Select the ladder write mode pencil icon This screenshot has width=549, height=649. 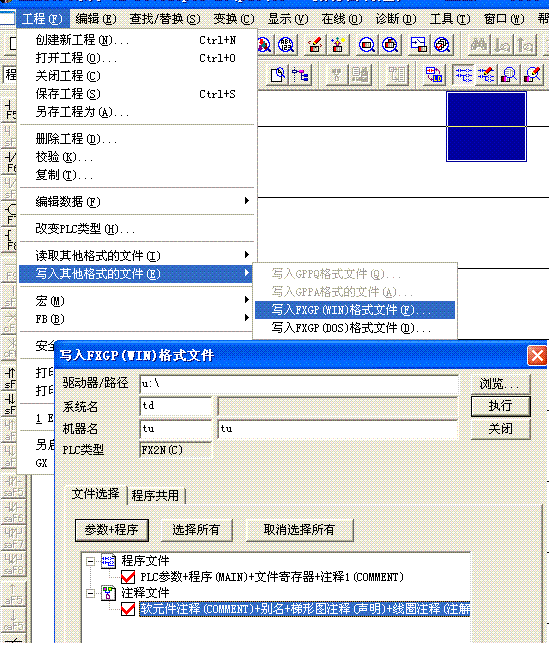(x=486, y=75)
